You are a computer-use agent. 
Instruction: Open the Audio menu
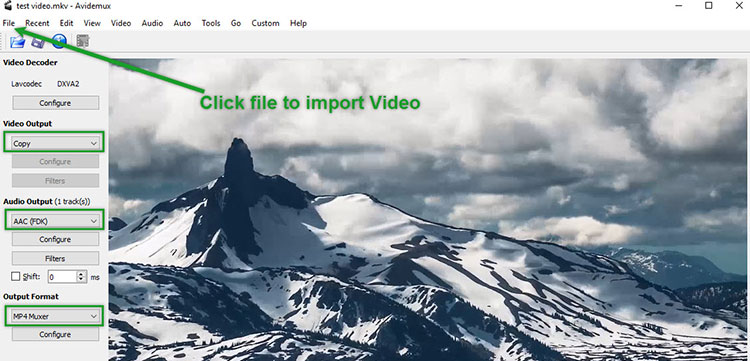pyautogui.click(x=152, y=23)
